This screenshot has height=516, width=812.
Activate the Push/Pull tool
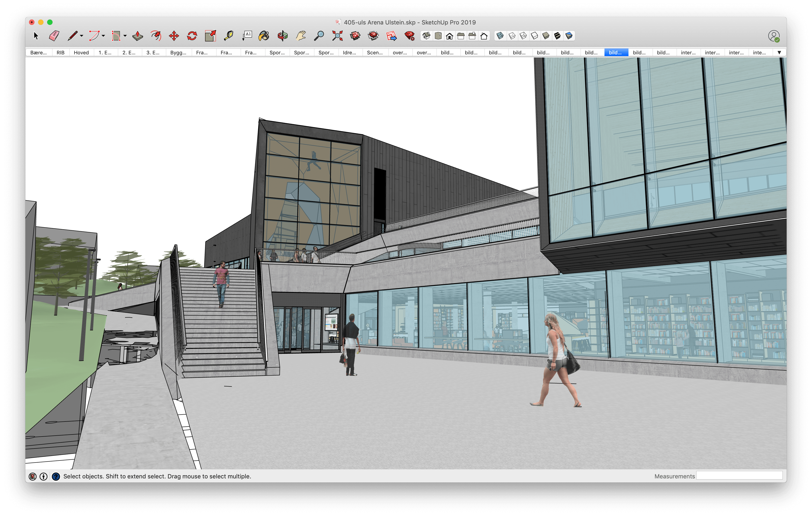(138, 36)
